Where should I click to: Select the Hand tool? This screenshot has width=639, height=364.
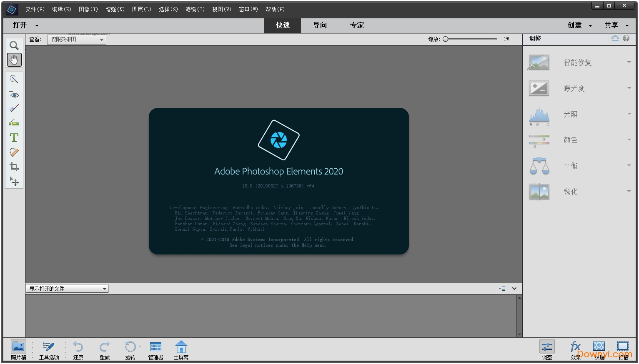tap(14, 60)
